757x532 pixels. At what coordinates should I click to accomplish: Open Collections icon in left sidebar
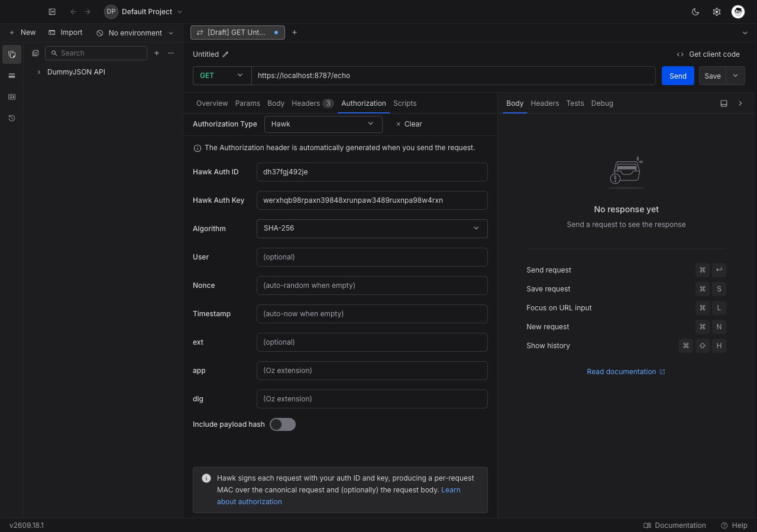[x=12, y=54]
